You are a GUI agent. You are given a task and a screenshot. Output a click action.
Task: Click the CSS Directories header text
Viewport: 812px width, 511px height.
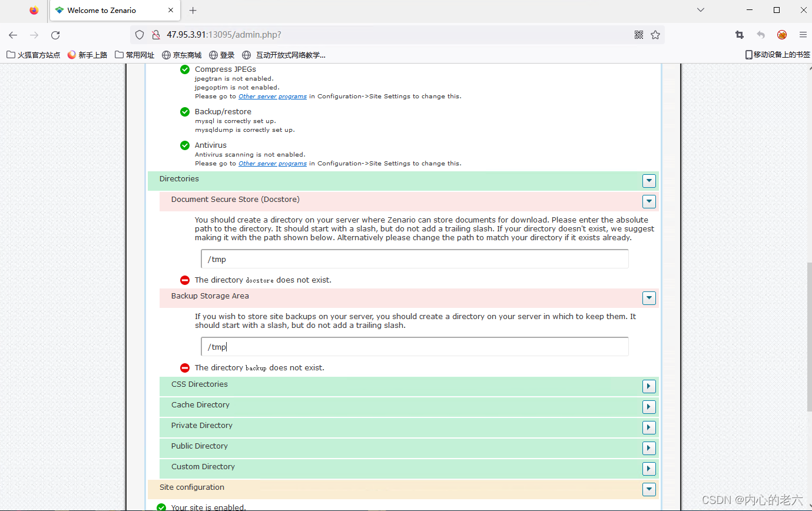(200, 384)
